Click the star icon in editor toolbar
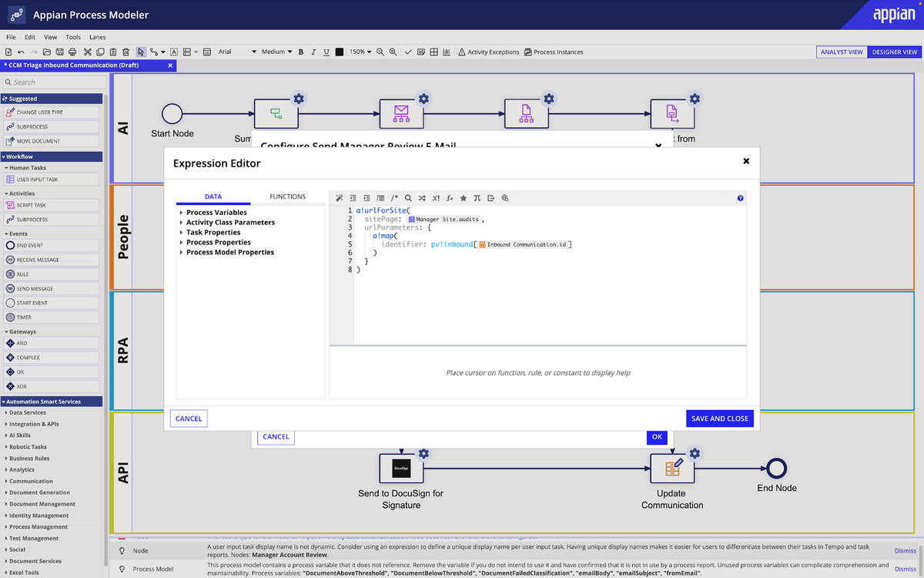 coord(463,198)
